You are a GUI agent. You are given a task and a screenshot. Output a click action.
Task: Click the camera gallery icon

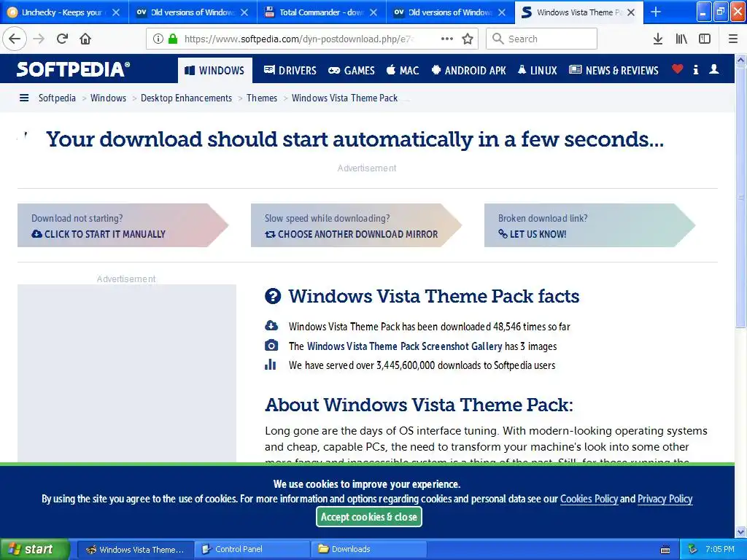click(271, 345)
